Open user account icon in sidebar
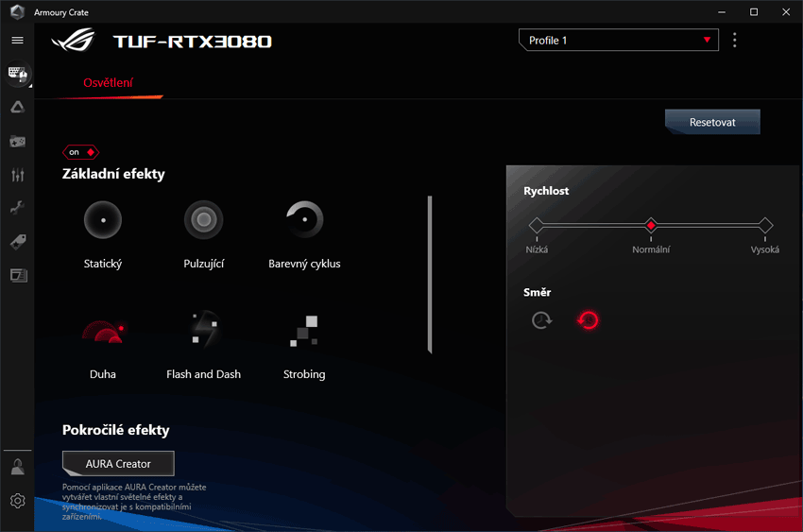This screenshot has width=803, height=532. 17,467
